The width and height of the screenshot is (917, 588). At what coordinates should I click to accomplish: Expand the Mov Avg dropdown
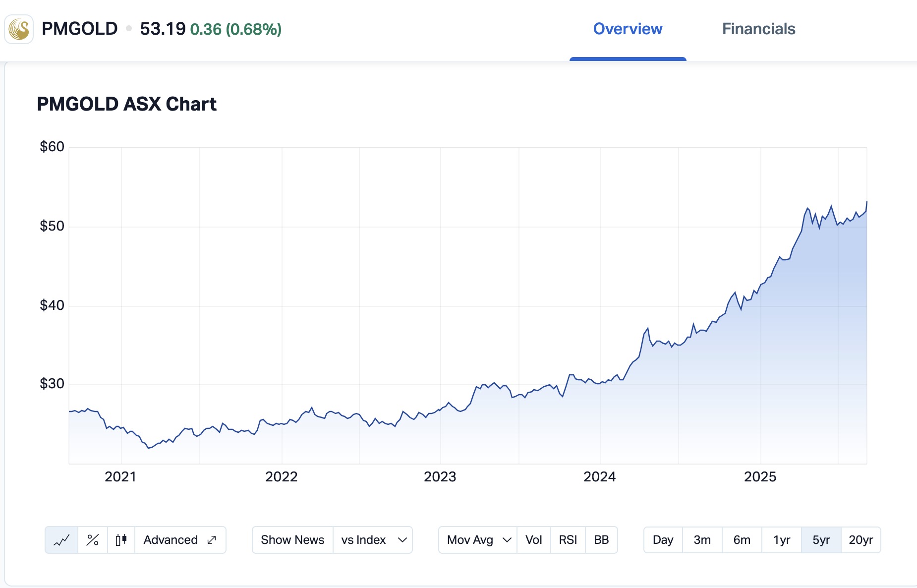tap(478, 540)
